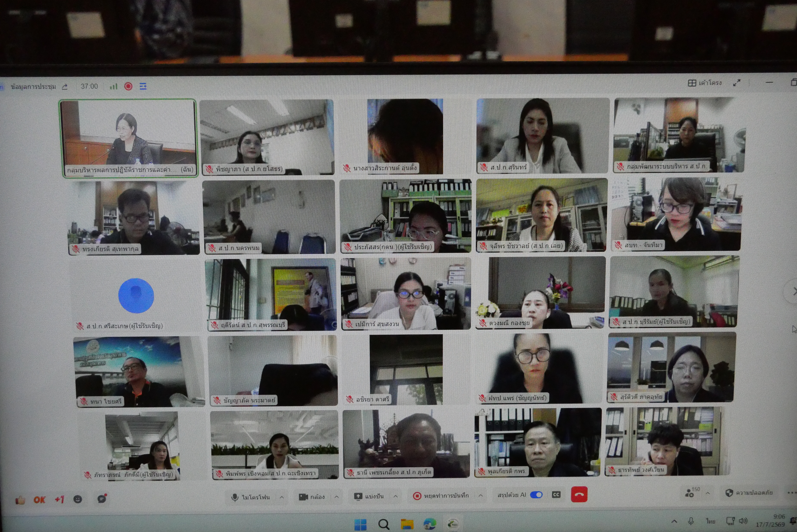Open the system tray volume control
The width and height of the screenshot is (797, 532).
click(743, 520)
